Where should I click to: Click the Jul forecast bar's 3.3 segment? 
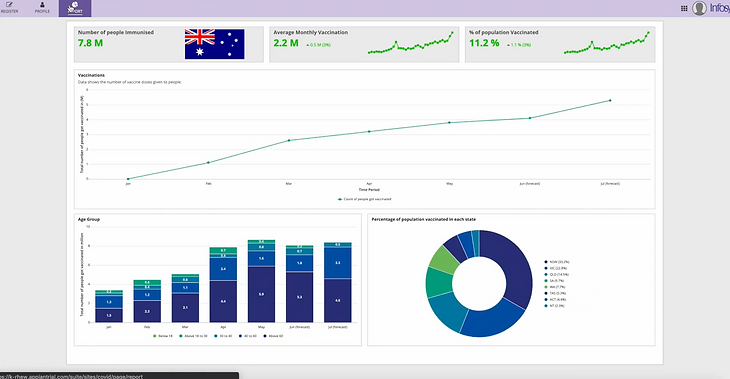(x=338, y=263)
